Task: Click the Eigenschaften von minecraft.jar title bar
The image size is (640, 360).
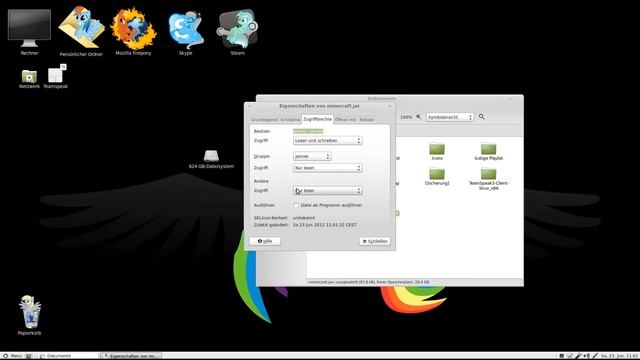Action: click(319, 106)
